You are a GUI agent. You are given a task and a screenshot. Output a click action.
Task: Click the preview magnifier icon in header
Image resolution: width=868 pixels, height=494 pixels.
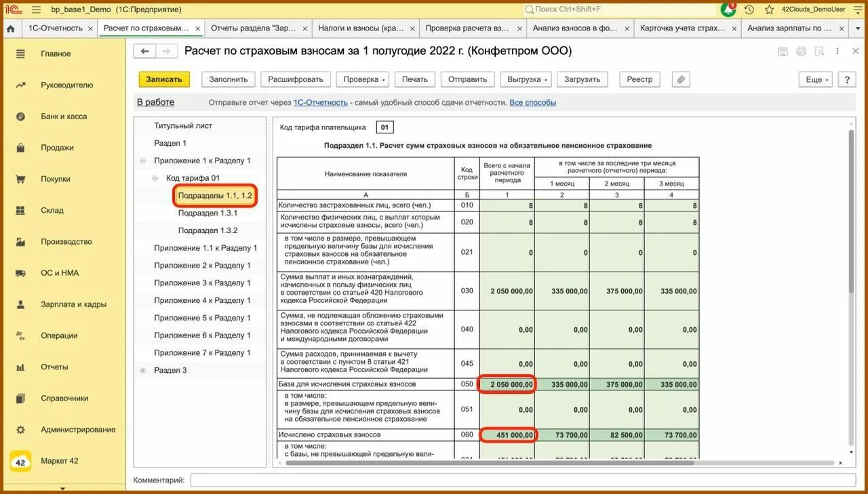coord(820,52)
